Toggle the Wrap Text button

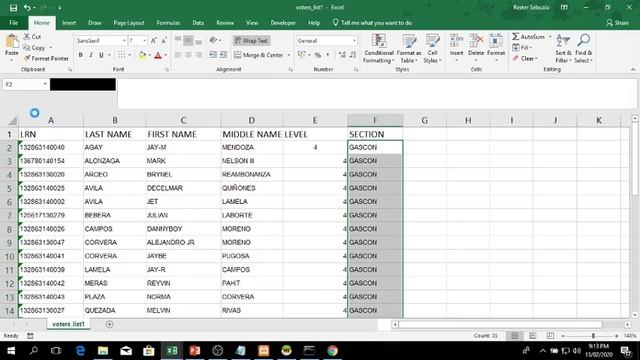[251, 41]
